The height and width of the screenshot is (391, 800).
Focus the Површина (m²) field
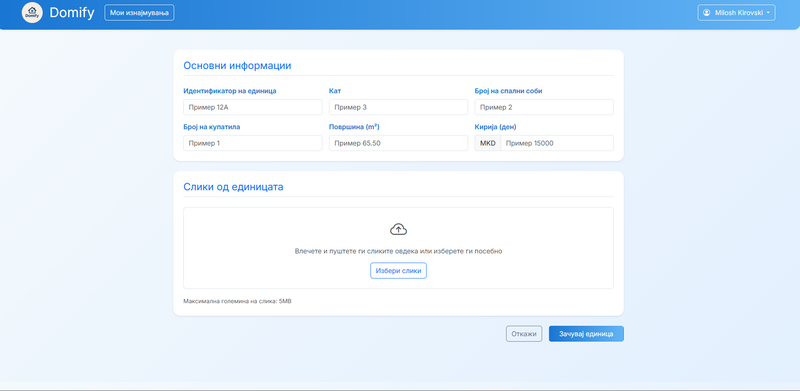[398, 143]
